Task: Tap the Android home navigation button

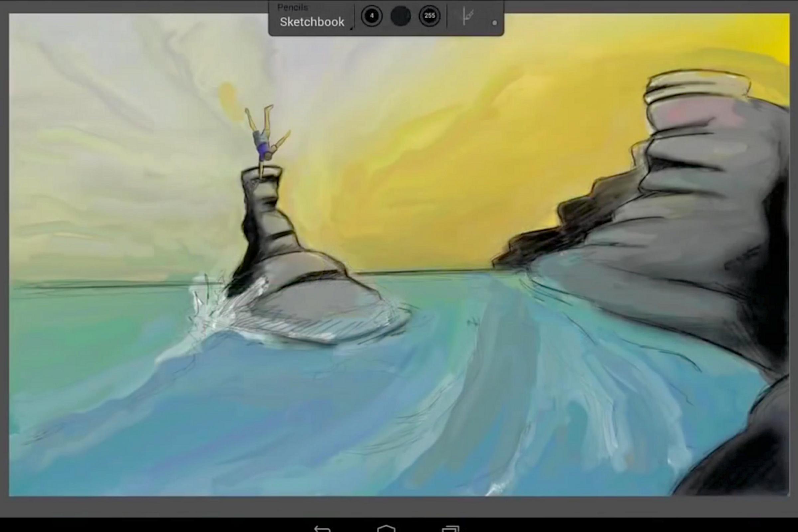Action: click(386, 528)
